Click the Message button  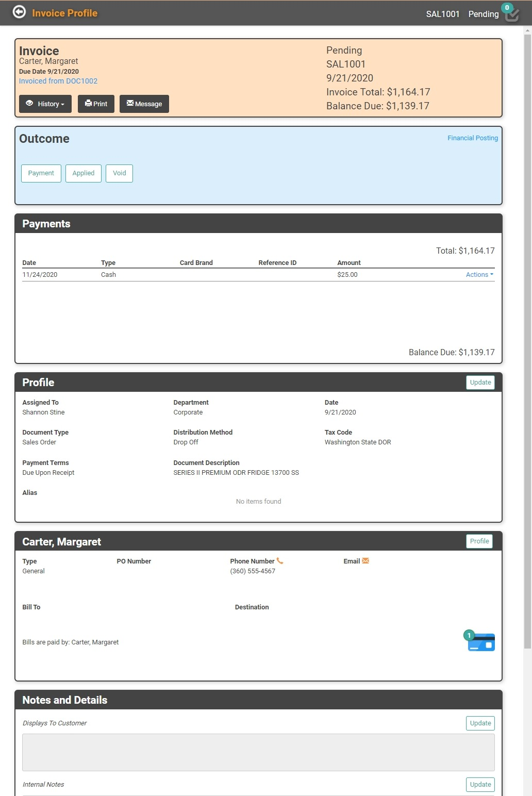[x=144, y=104]
